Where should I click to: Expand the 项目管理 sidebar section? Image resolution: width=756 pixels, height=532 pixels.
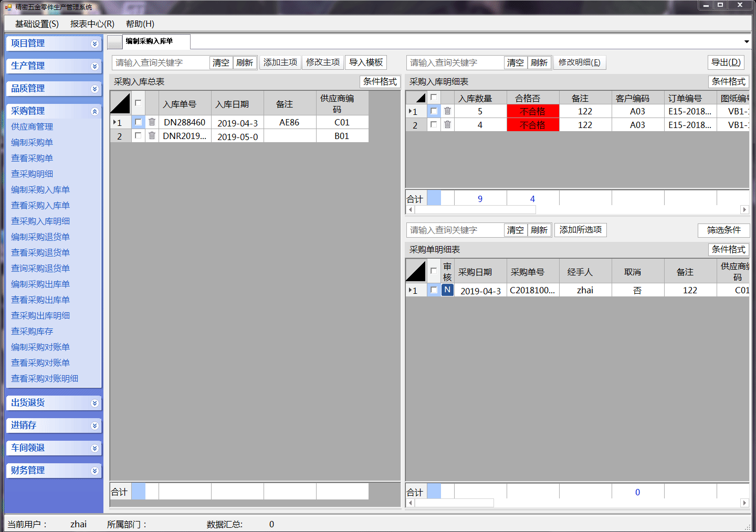click(94, 44)
